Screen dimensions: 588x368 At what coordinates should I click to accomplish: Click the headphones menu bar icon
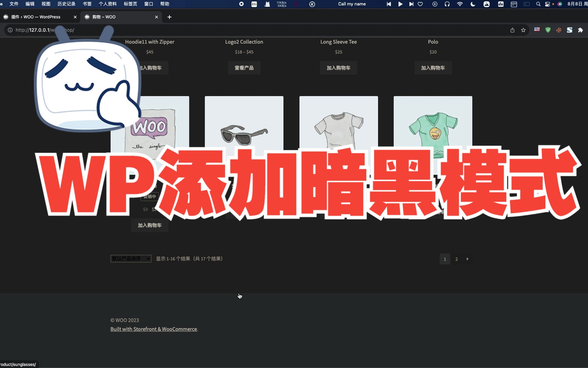pyautogui.click(x=447, y=4)
